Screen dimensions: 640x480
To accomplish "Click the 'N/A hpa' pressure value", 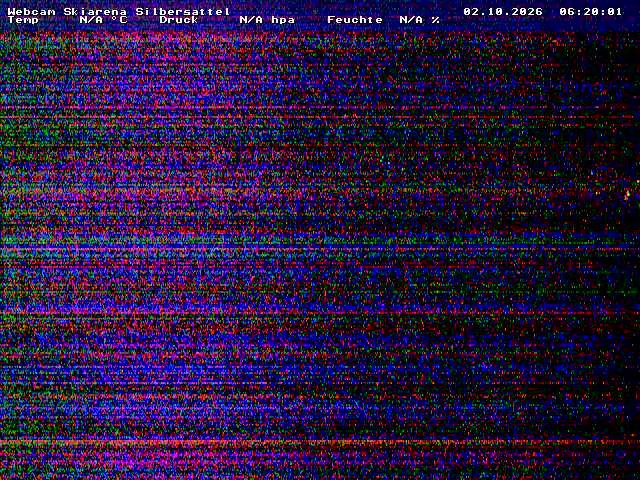I will tap(267, 20).
